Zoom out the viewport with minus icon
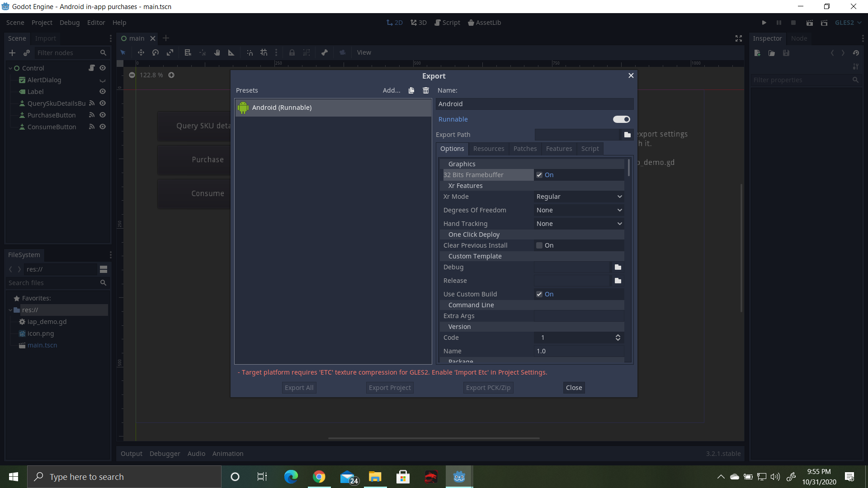Viewport: 868px width, 488px height. [132, 75]
